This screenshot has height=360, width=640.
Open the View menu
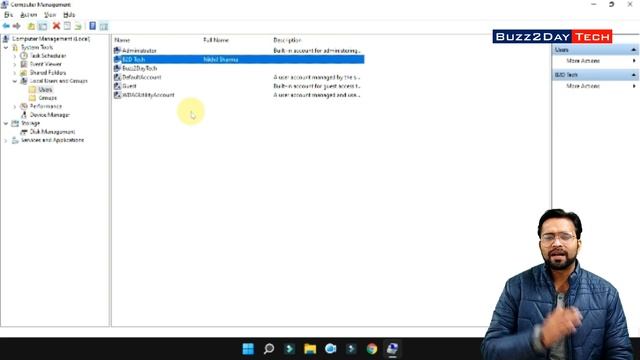pos(50,15)
